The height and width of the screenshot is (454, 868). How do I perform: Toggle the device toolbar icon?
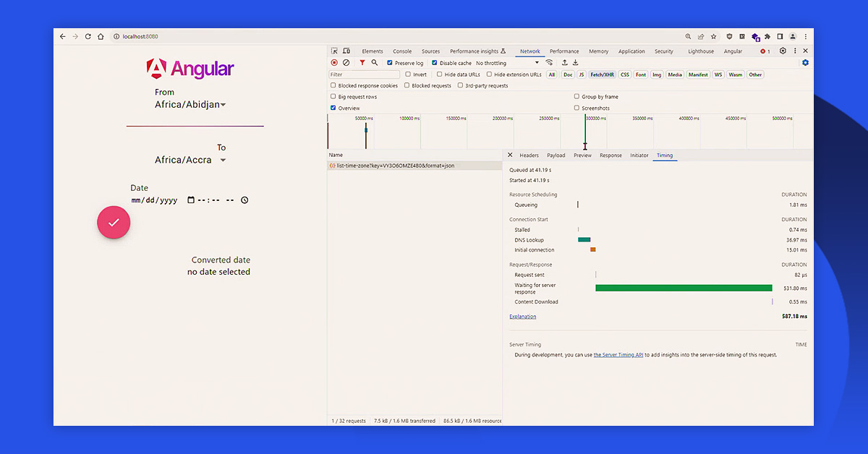[x=346, y=51]
